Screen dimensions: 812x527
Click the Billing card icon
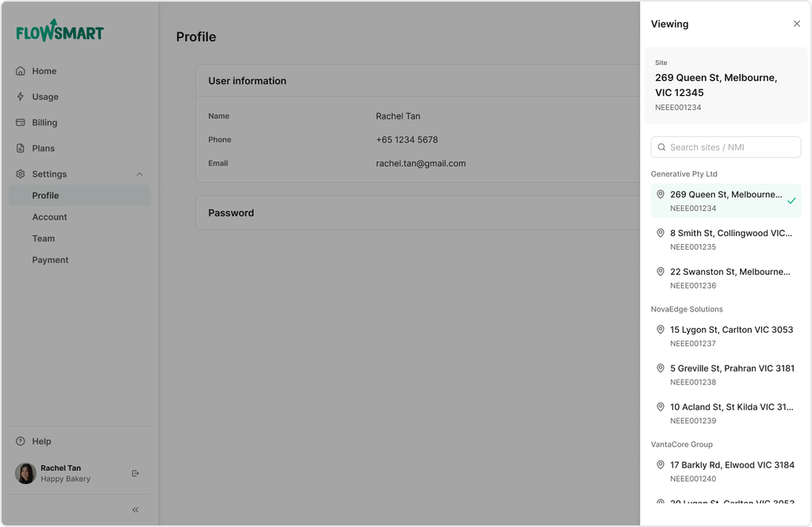click(x=21, y=123)
